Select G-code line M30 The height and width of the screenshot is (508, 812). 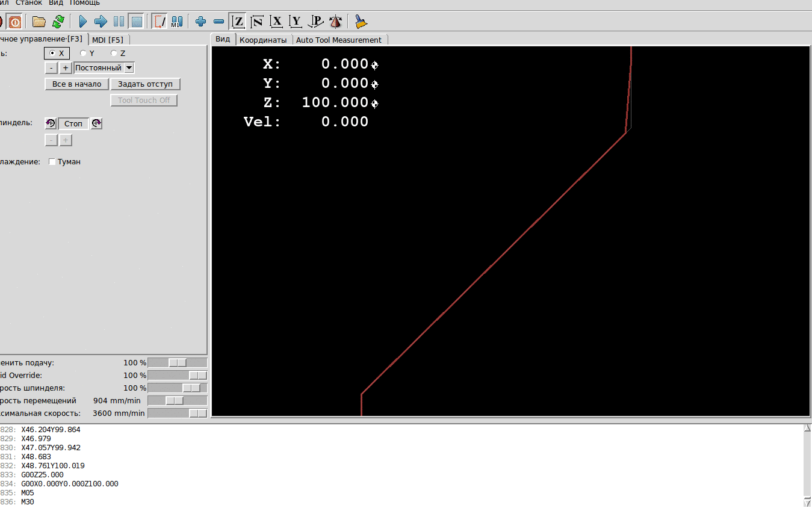[x=28, y=502]
